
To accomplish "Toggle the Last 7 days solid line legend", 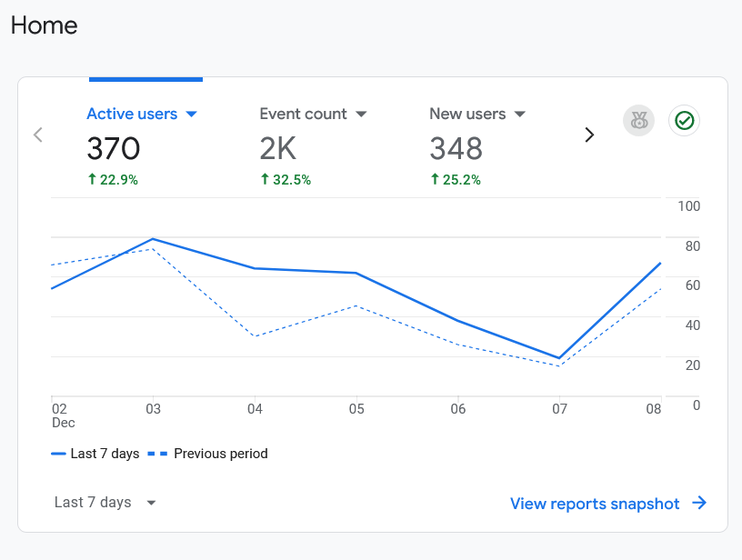I will pyautogui.click(x=95, y=454).
